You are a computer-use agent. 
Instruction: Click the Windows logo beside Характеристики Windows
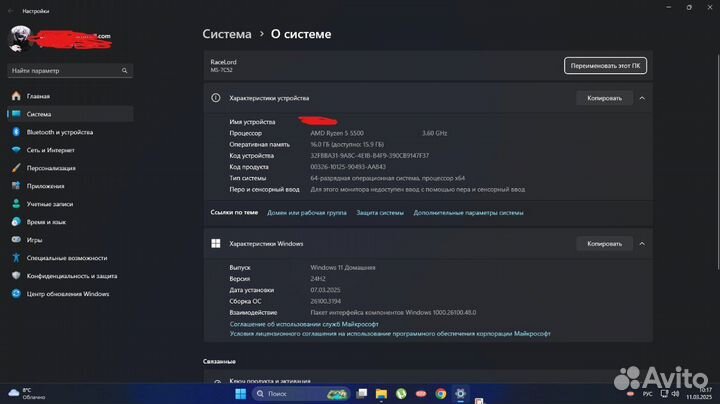click(215, 243)
